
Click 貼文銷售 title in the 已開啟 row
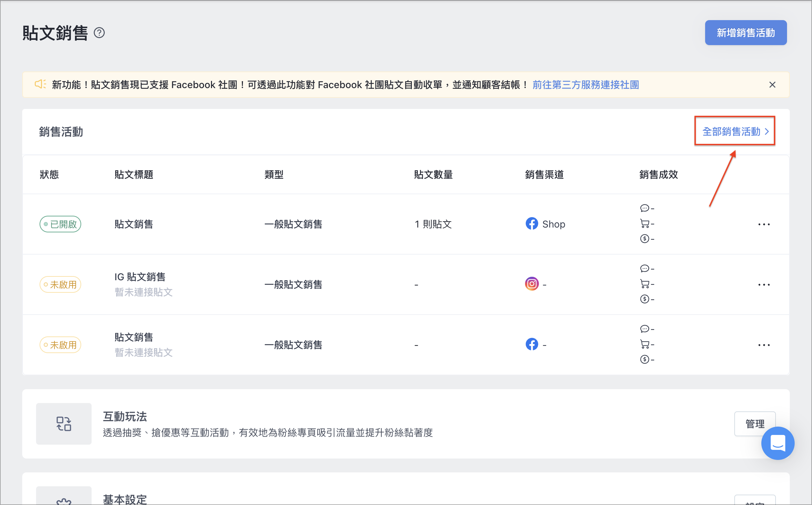click(x=134, y=224)
